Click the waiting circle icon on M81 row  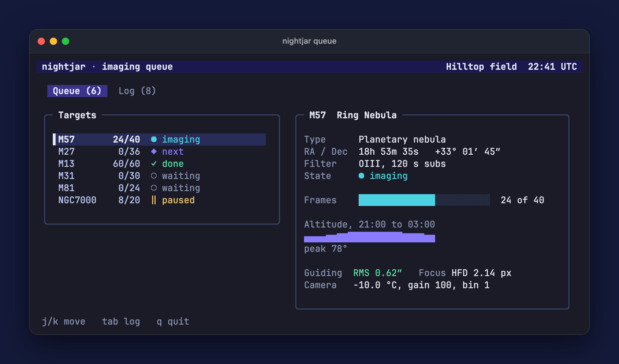pos(154,188)
